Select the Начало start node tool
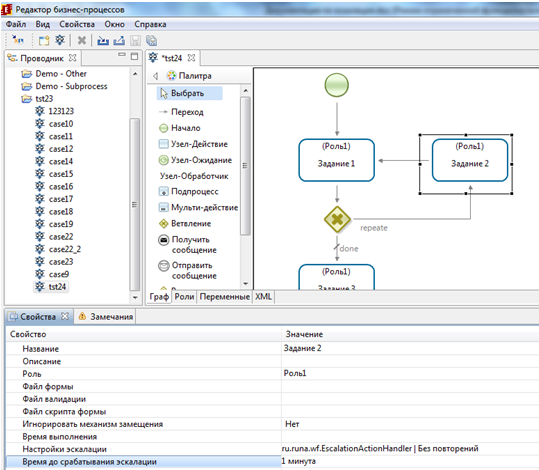This screenshot has width=539, height=470. 180,128
